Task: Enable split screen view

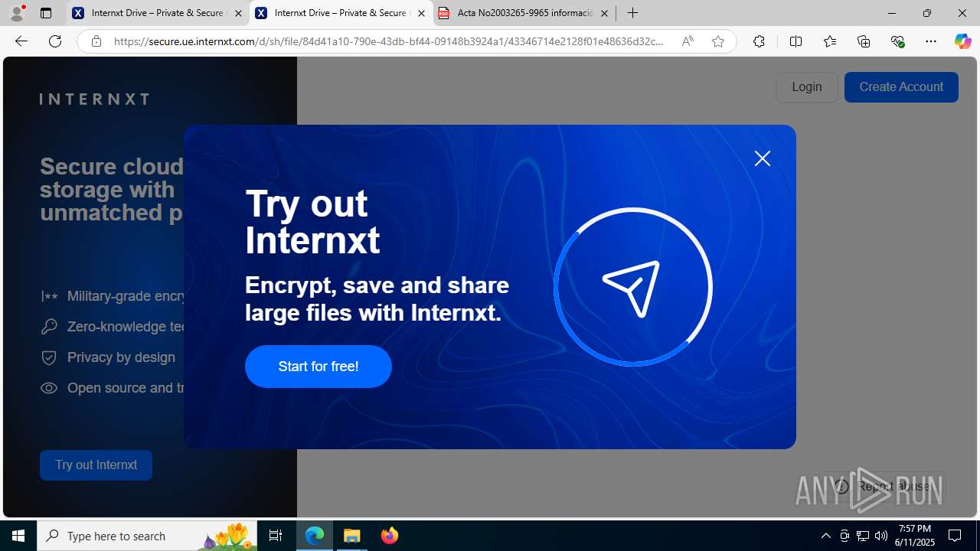Action: [x=795, y=41]
